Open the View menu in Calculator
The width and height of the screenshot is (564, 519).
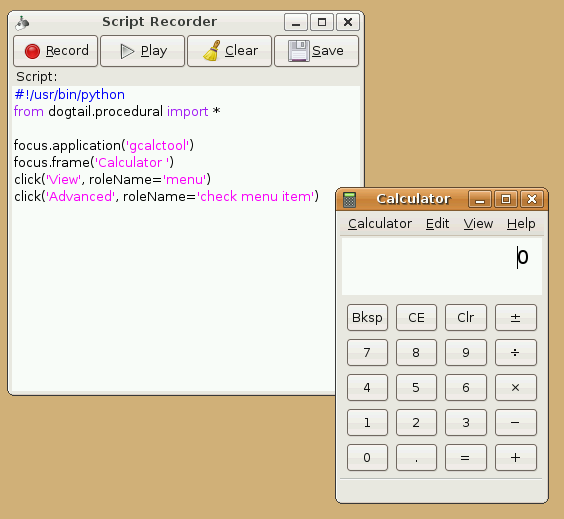coord(478,224)
